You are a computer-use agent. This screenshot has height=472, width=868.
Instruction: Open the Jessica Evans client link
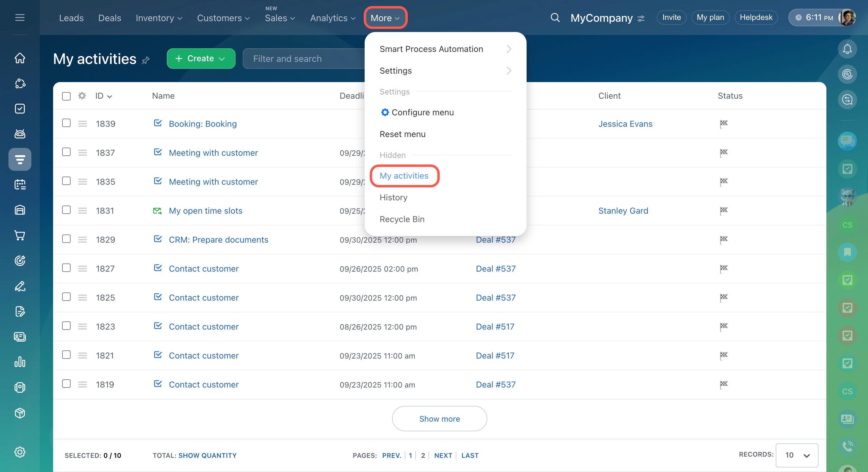[625, 124]
